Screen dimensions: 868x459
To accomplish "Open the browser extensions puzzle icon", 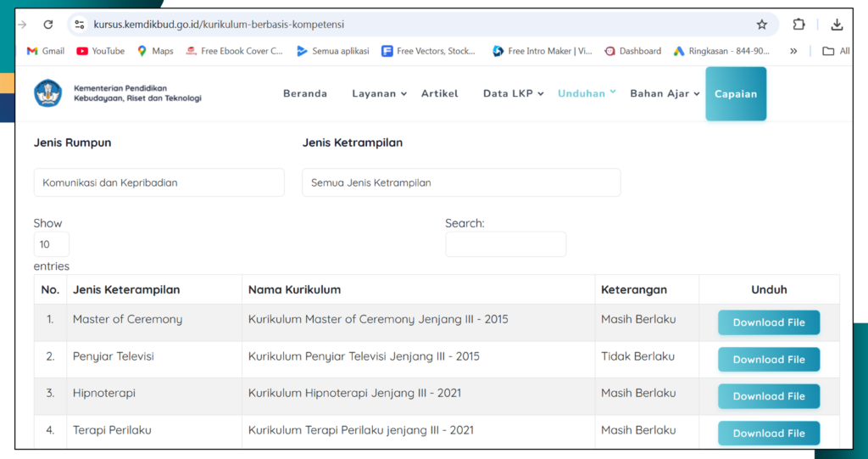I will tap(798, 25).
